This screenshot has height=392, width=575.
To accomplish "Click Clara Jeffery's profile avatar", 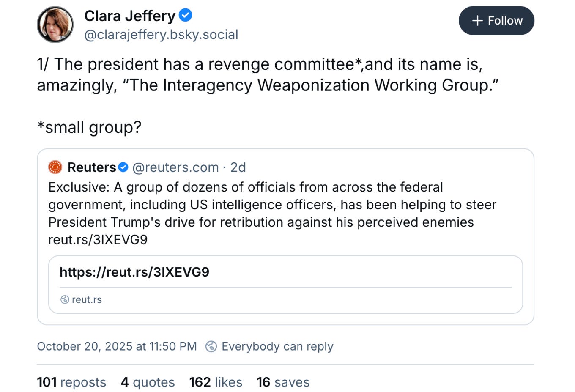I will tap(55, 25).
